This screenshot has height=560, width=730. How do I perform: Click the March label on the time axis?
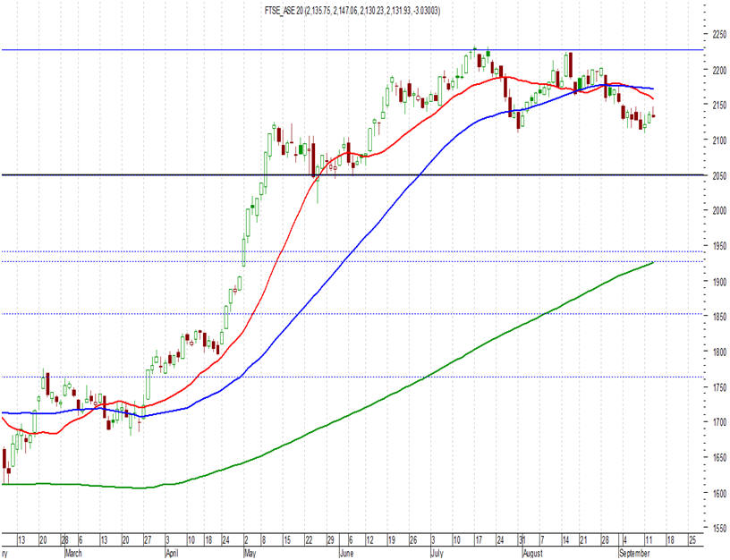pyautogui.click(x=73, y=554)
